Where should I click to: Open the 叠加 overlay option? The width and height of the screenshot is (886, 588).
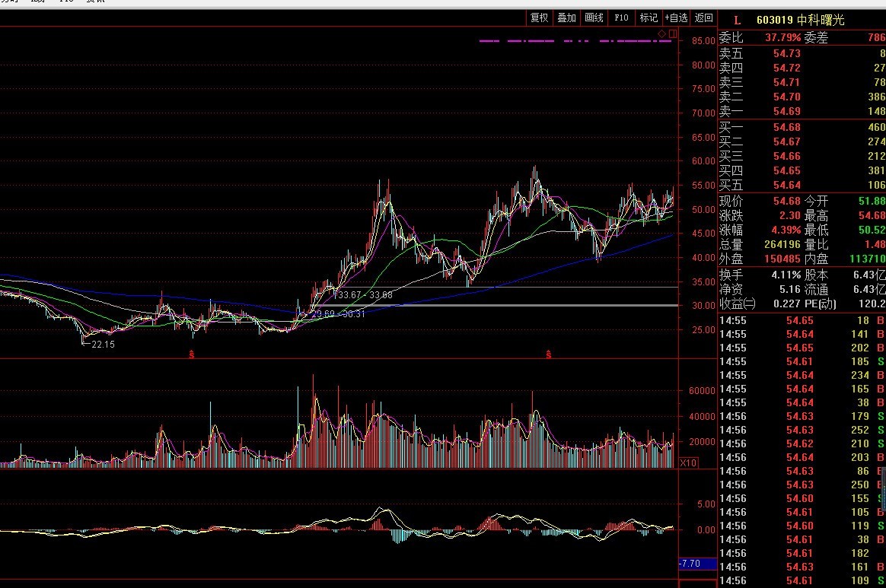tap(566, 18)
